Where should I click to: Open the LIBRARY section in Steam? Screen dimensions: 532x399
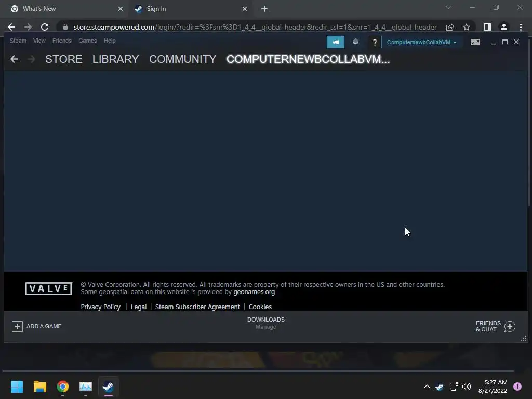tap(115, 59)
